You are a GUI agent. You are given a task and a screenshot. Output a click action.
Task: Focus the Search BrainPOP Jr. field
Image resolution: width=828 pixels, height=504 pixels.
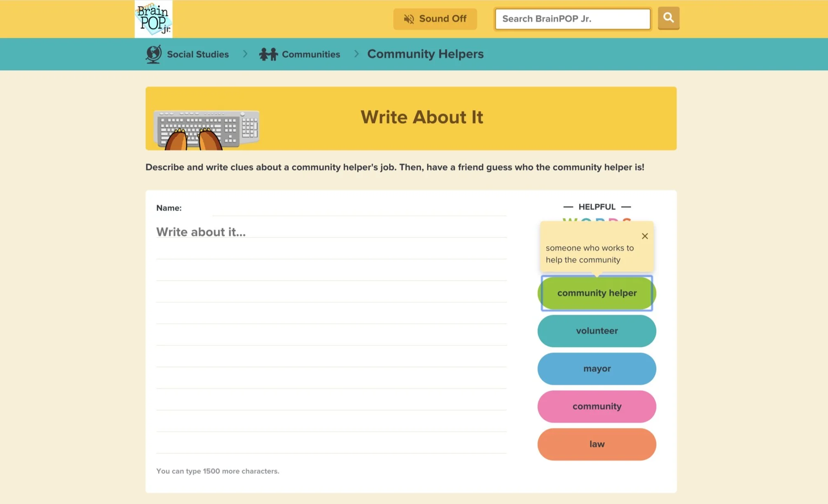(x=572, y=19)
